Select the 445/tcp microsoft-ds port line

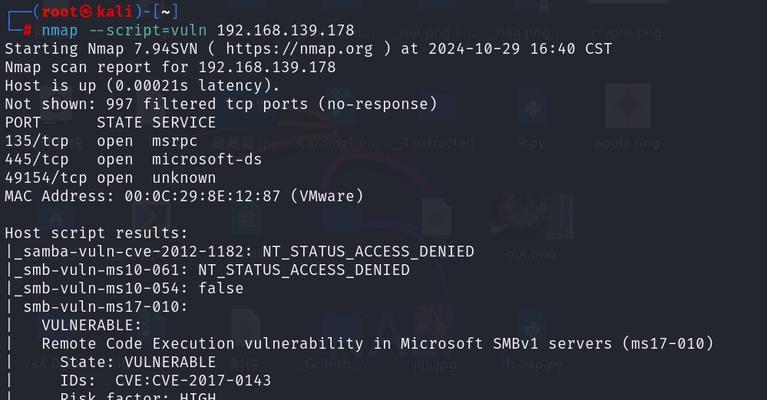click(x=133, y=159)
